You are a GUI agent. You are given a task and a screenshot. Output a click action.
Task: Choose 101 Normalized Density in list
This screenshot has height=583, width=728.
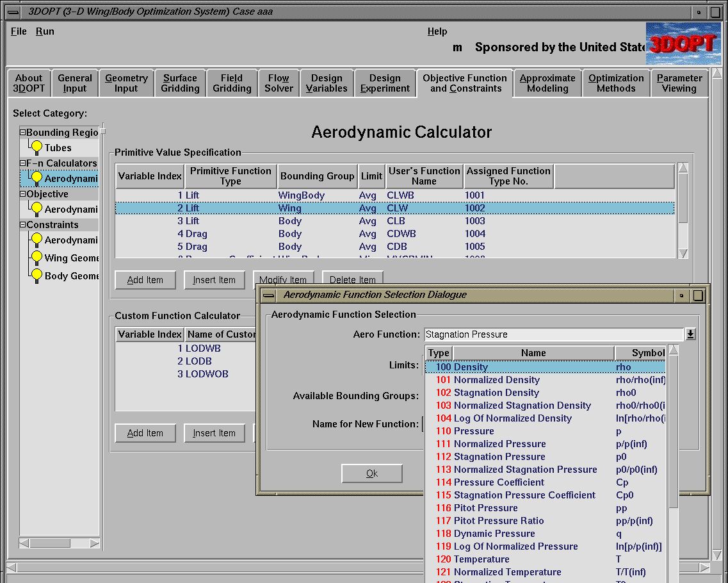pyautogui.click(x=546, y=380)
